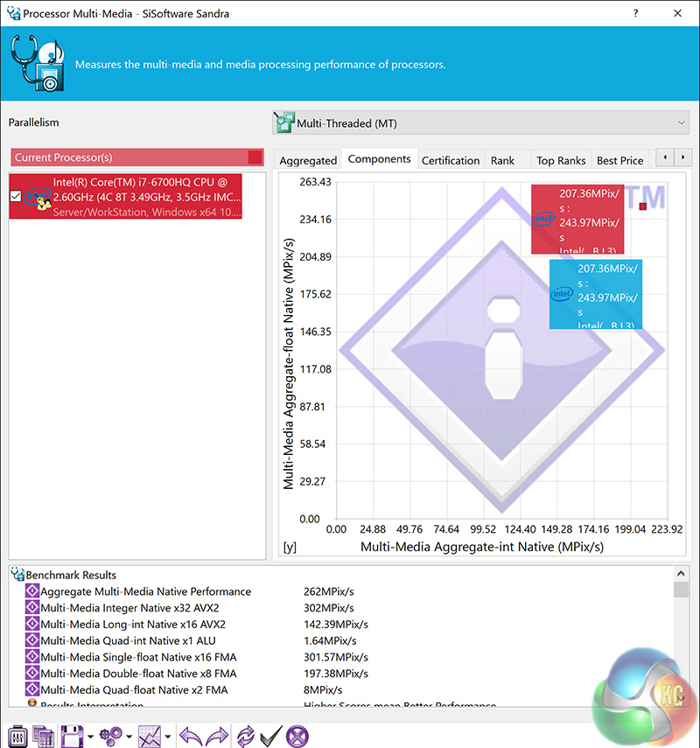The image size is (700, 748).
Task: Click the red data label on chart
Action: pyautogui.click(x=577, y=220)
